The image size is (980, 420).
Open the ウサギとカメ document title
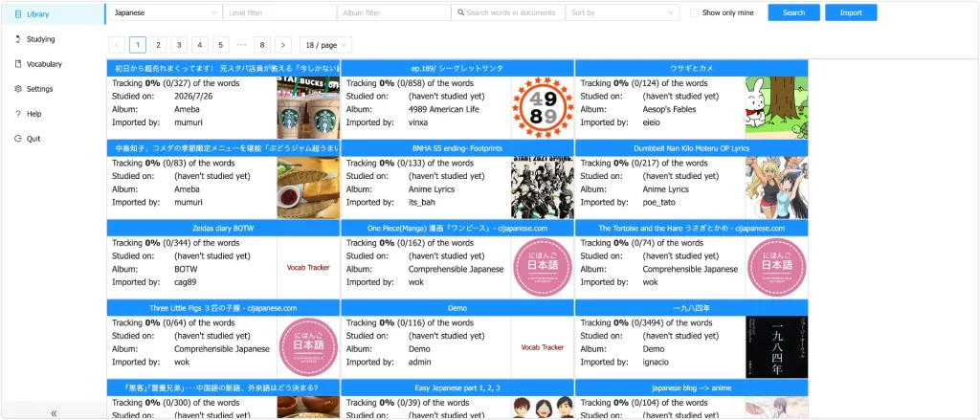[691, 68]
